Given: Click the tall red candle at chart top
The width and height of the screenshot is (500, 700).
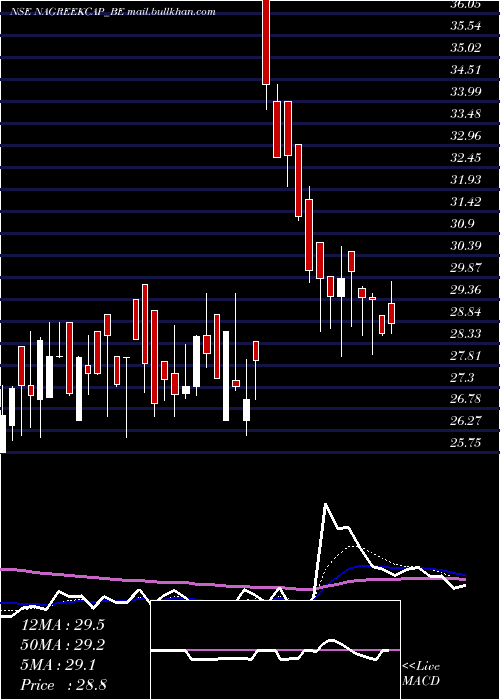Looking at the screenshot, I should coord(266,42).
